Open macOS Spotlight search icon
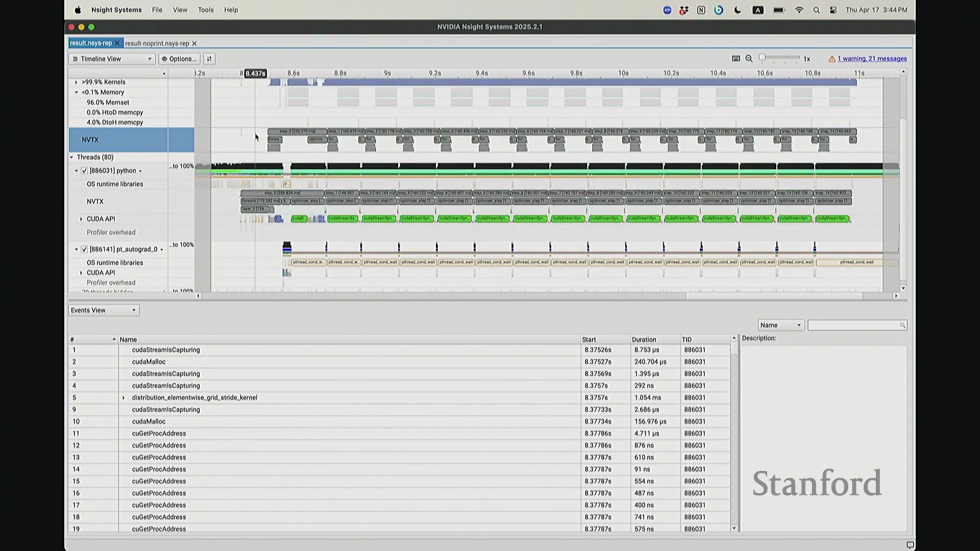 point(816,10)
